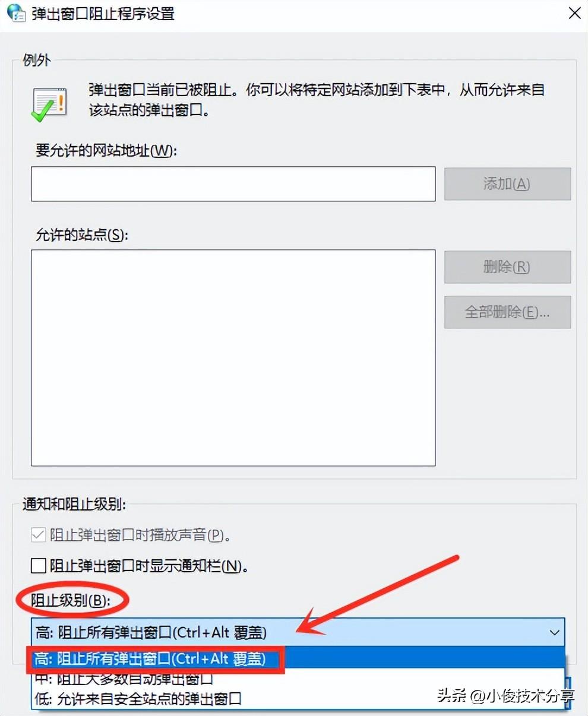Click the globe icon in the title bar
Image resolution: width=588 pixels, height=716 pixels.
[15, 13]
